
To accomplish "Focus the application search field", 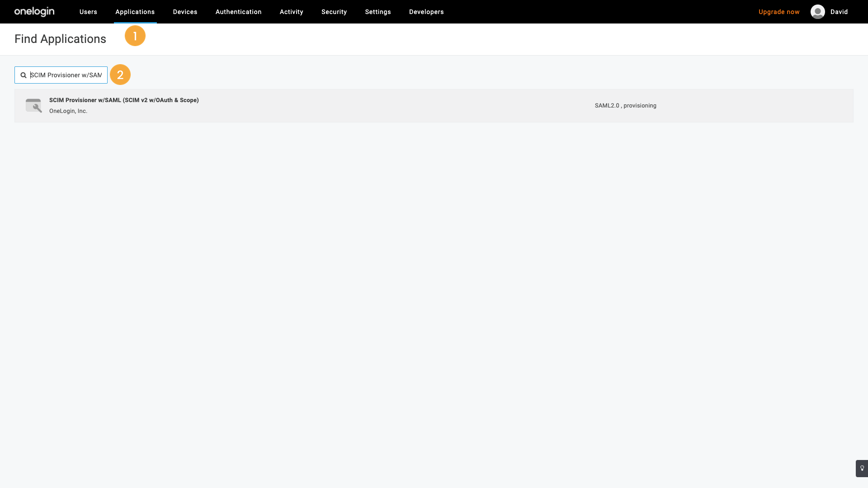I will click(61, 75).
